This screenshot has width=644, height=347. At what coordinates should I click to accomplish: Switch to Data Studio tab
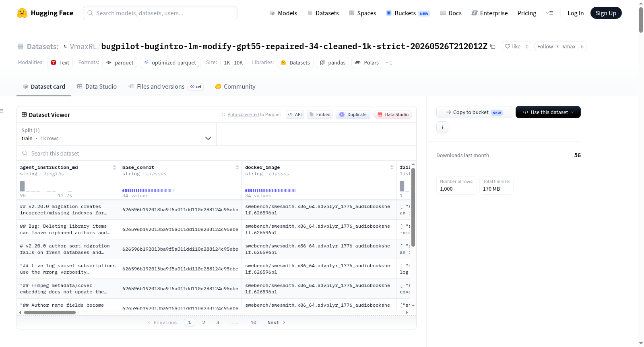coord(97,86)
